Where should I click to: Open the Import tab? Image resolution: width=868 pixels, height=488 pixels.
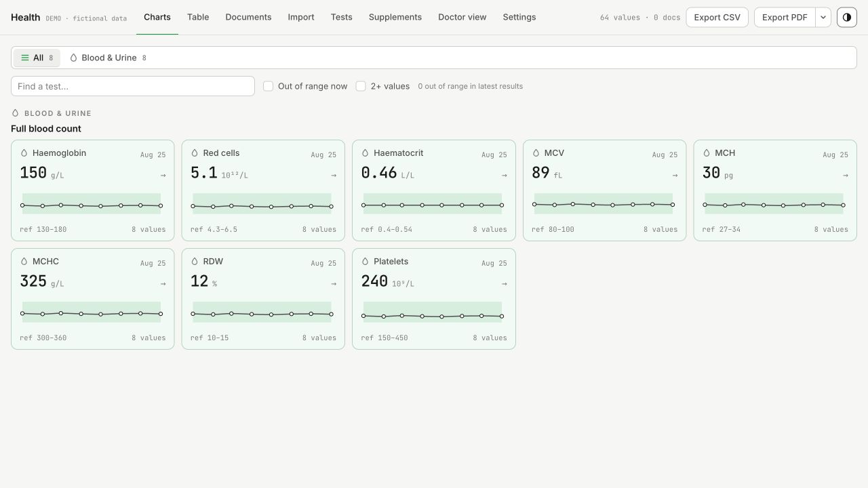tap(301, 17)
